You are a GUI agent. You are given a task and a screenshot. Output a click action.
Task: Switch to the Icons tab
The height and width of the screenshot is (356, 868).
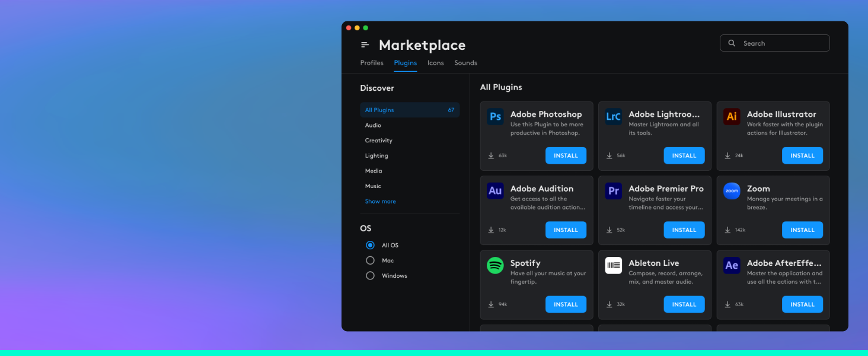pos(436,63)
